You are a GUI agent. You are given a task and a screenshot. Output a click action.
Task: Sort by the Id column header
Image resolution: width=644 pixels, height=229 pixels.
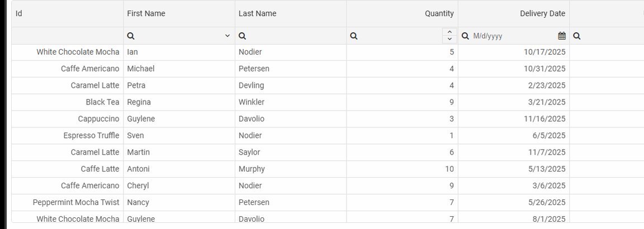[x=67, y=13]
